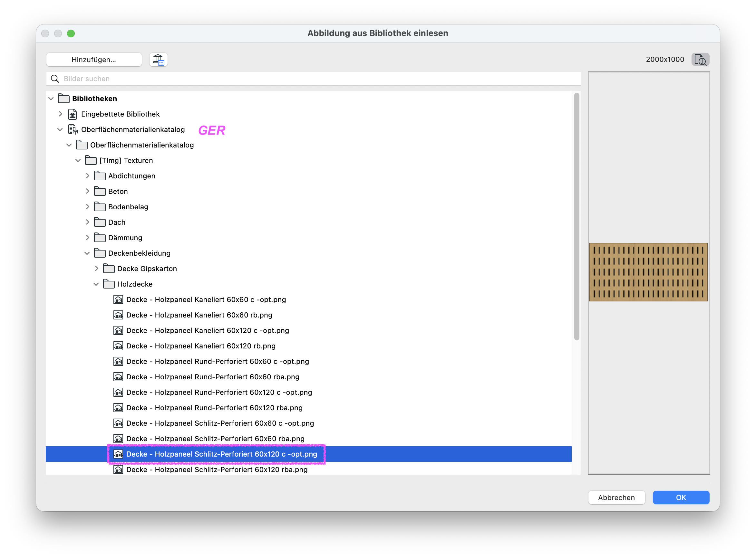Click the nested Oberflächenmaterialienkatalog folder icon

(82, 145)
